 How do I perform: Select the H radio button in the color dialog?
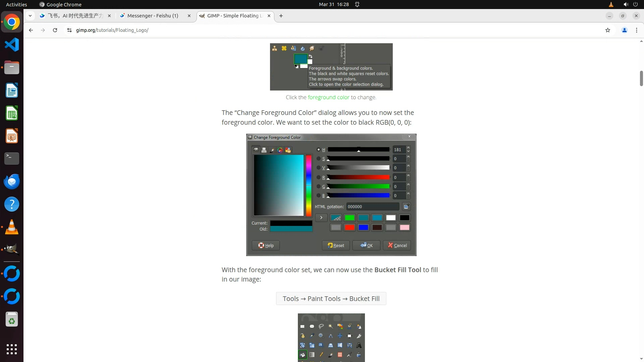click(318, 149)
